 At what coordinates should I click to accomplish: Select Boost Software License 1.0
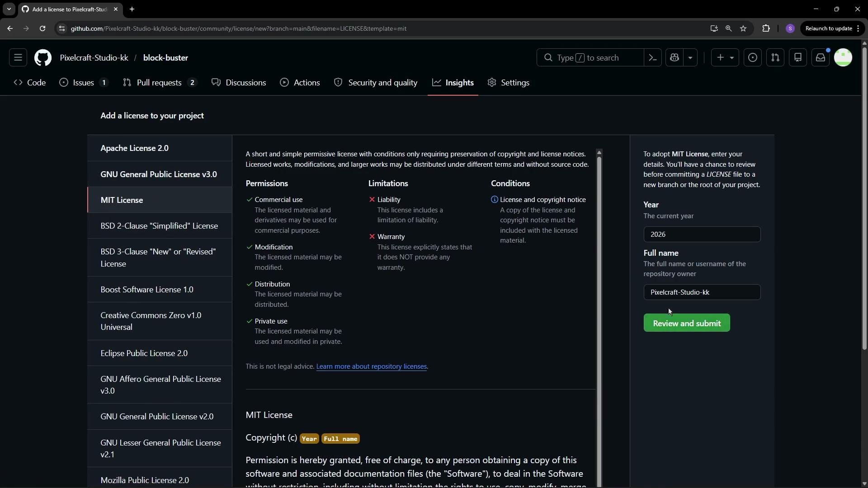click(160, 290)
